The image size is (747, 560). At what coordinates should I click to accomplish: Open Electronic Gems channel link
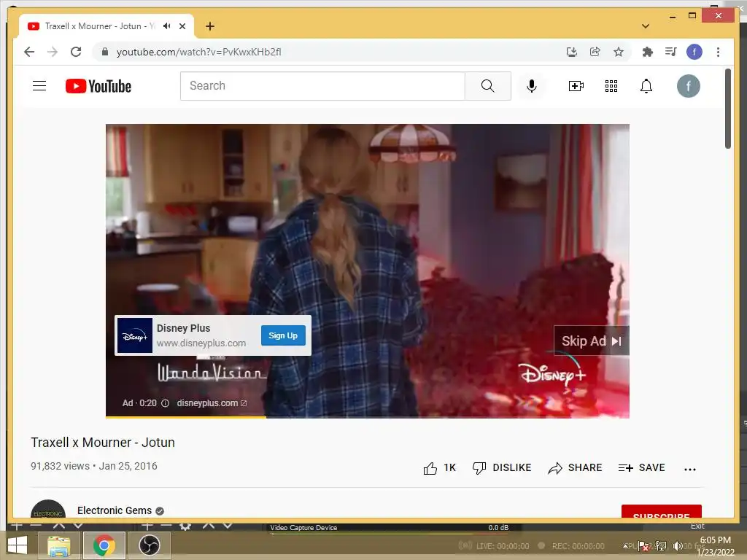pyautogui.click(x=115, y=510)
